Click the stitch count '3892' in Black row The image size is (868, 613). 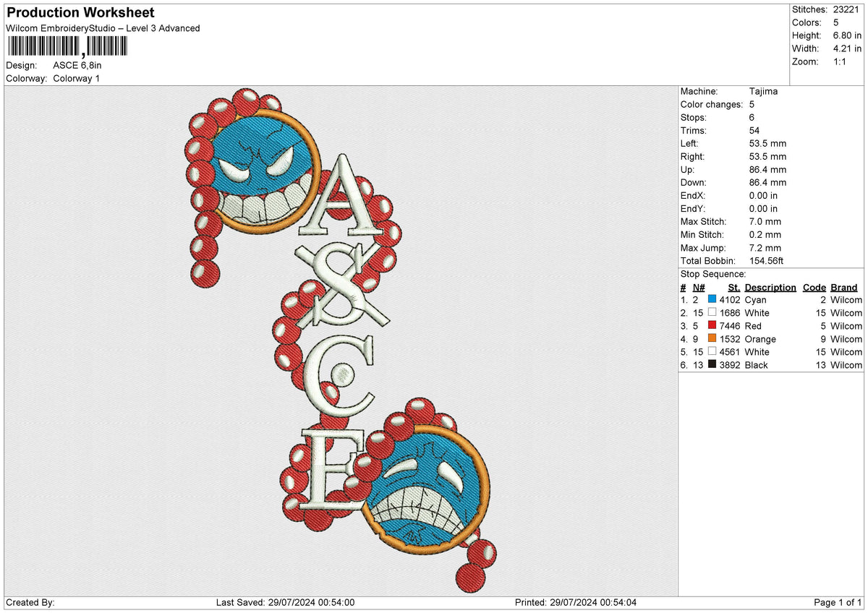(x=730, y=365)
